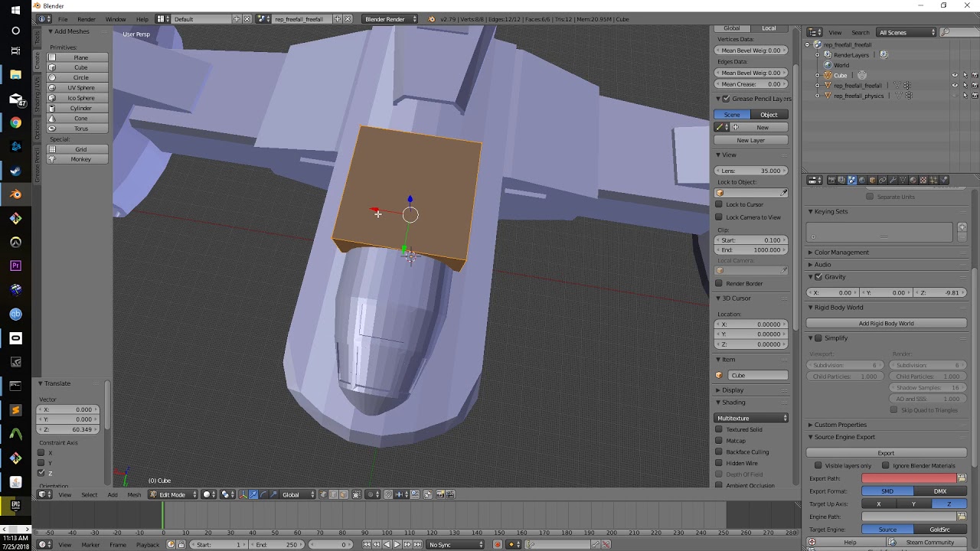Click OpenGL render camera icon in header
The image size is (980, 551).
click(x=439, y=494)
